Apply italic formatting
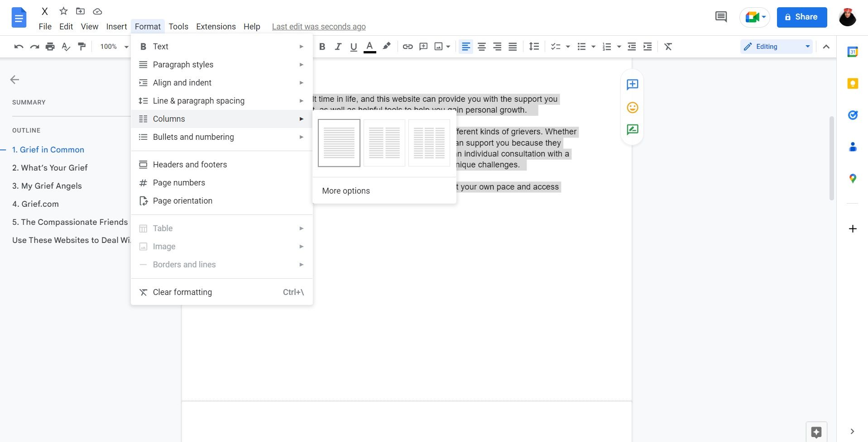The width and height of the screenshot is (868, 442). tap(338, 46)
